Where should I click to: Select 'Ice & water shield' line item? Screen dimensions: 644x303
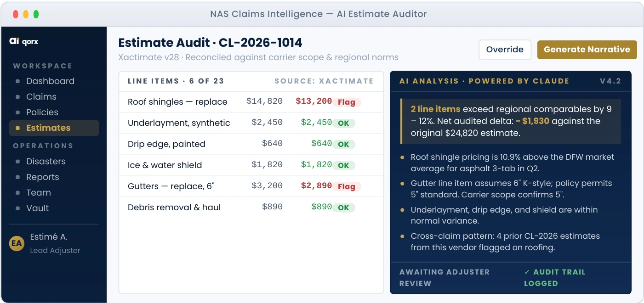tap(165, 165)
